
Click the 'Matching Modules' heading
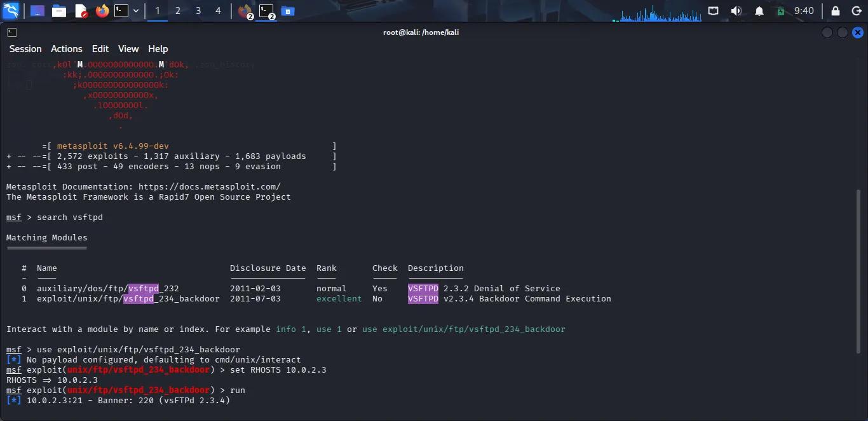pyautogui.click(x=47, y=238)
